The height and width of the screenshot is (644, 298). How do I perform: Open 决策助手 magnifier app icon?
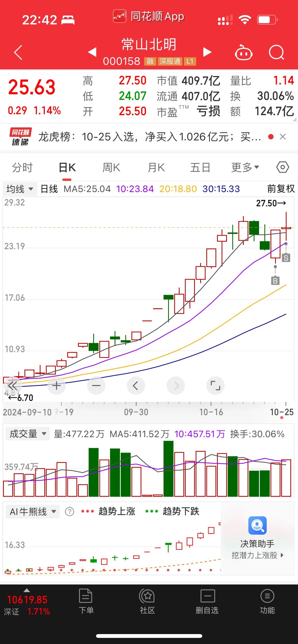pyautogui.click(x=258, y=525)
